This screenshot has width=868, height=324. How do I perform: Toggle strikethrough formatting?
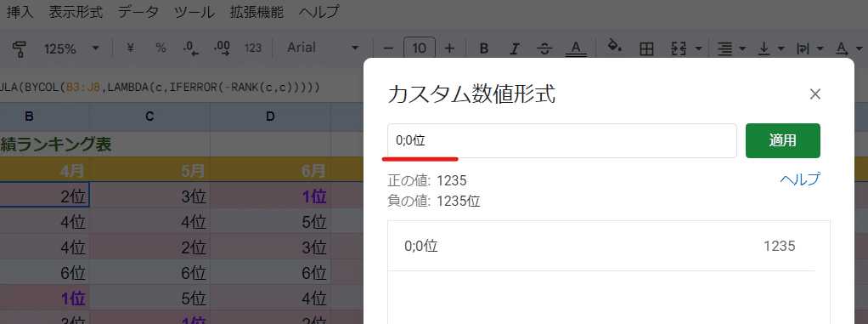pos(544,48)
